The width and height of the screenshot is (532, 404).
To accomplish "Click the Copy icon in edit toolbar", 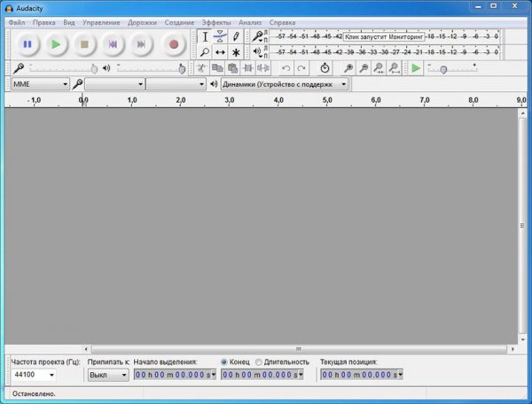I will 217,68.
